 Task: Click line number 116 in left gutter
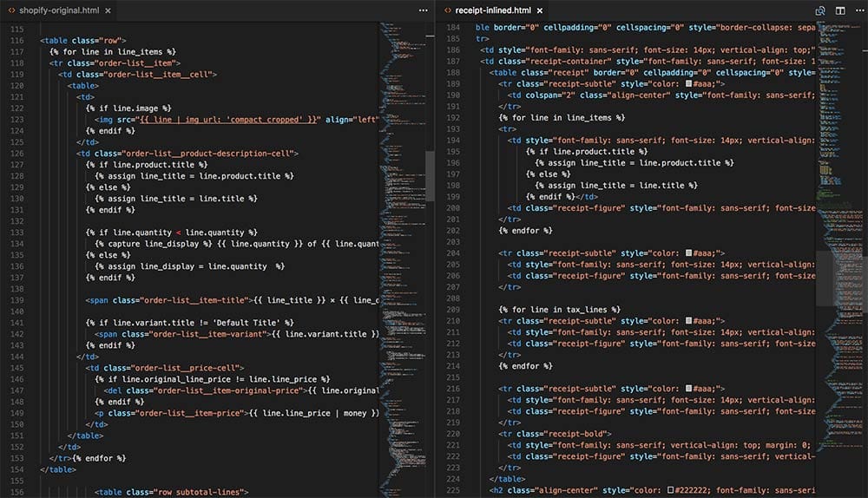17,41
